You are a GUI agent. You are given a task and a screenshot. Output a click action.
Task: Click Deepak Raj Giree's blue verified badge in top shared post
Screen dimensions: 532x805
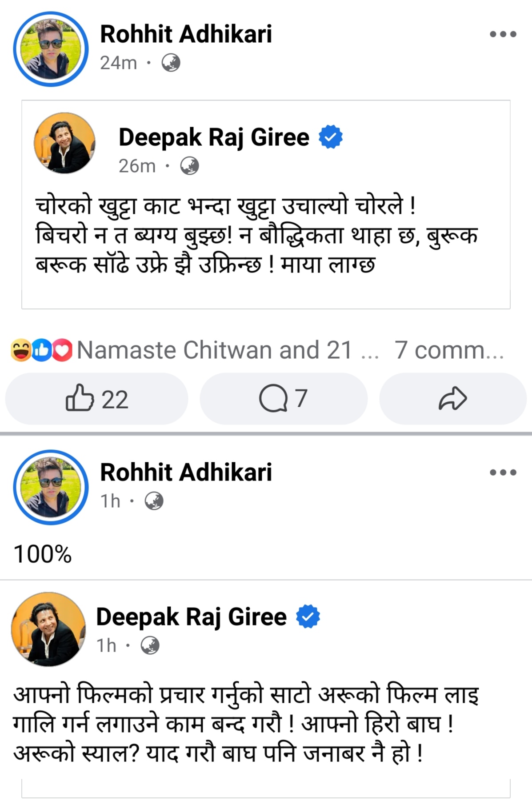(331, 137)
